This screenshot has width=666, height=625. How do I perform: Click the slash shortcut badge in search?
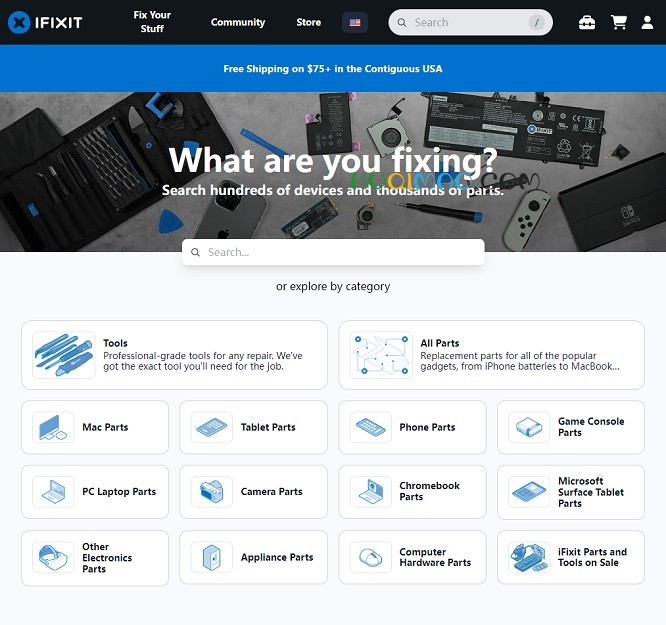pyautogui.click(x=536, y=22)
